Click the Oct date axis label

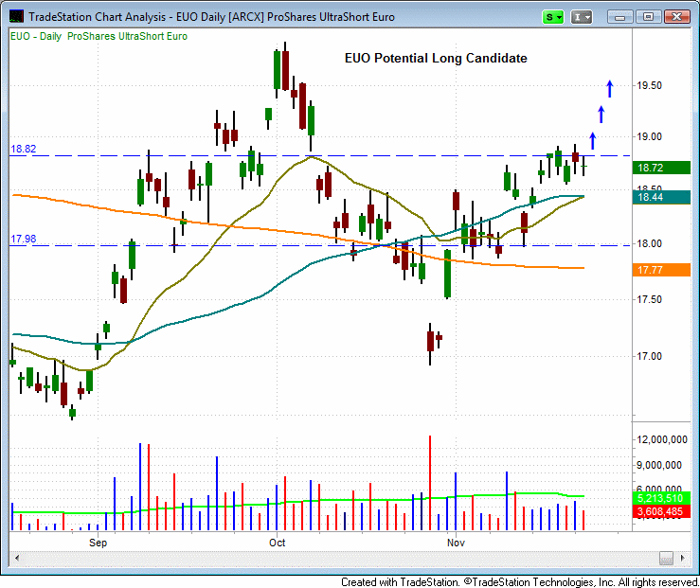pos(277,543)
